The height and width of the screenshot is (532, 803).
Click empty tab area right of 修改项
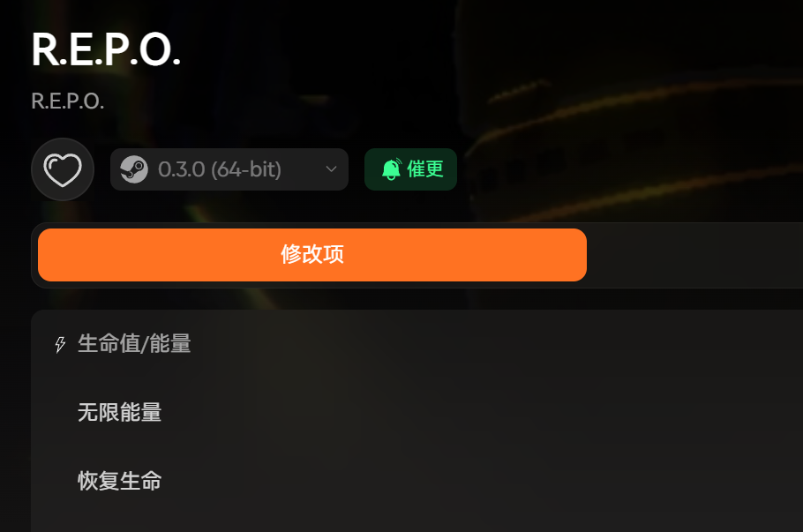(x=695, y=255)
